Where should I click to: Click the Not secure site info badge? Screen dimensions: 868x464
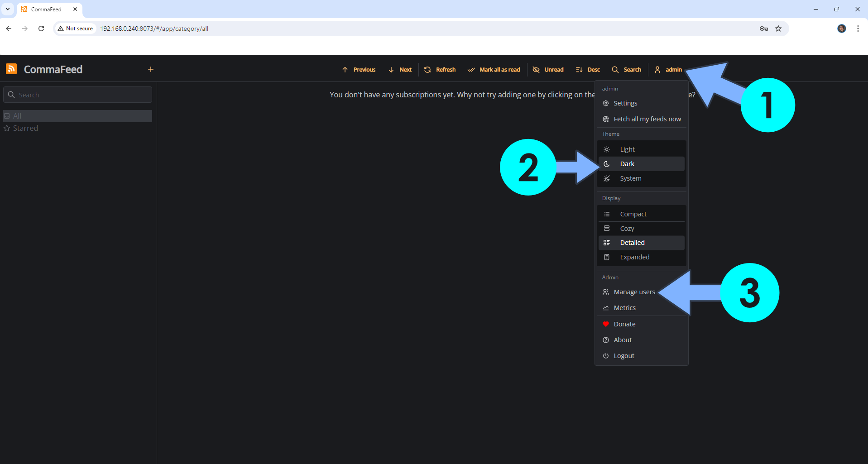click(x=75, y=29)
